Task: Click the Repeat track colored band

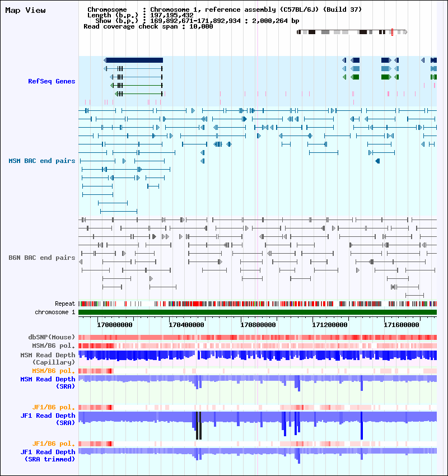Action: tap(258, 304)
